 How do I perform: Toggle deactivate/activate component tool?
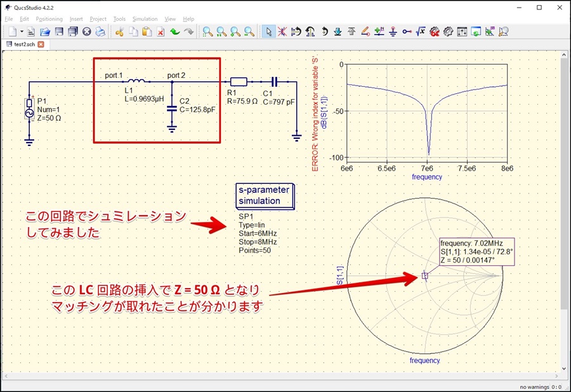282,32
